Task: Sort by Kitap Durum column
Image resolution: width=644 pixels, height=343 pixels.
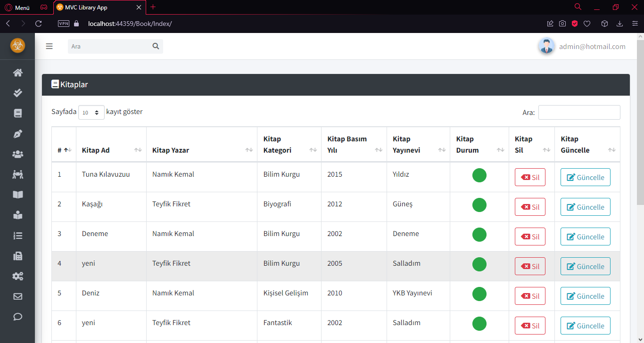Action: point(479,144)
